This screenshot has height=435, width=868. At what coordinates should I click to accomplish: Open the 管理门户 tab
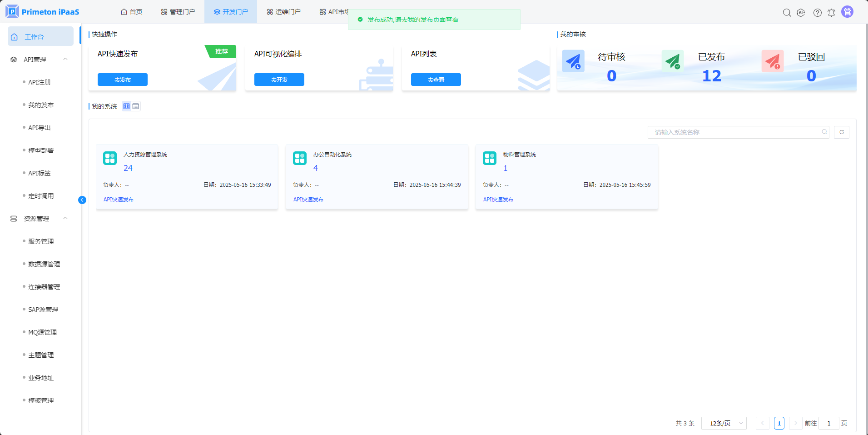pos(178,12)
